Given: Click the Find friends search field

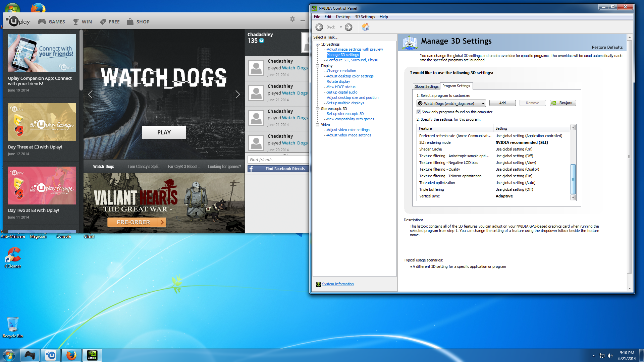Looking at the screenshot, I should [278, 160].
